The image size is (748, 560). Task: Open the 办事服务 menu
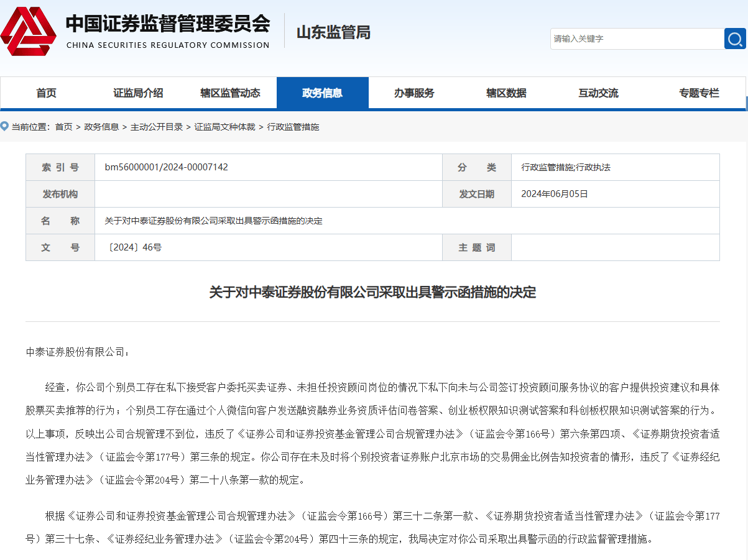[x=414, y=93]
